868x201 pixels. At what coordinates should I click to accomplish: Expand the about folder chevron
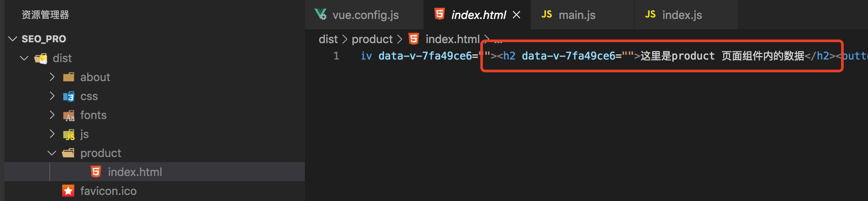coord(52,77)
